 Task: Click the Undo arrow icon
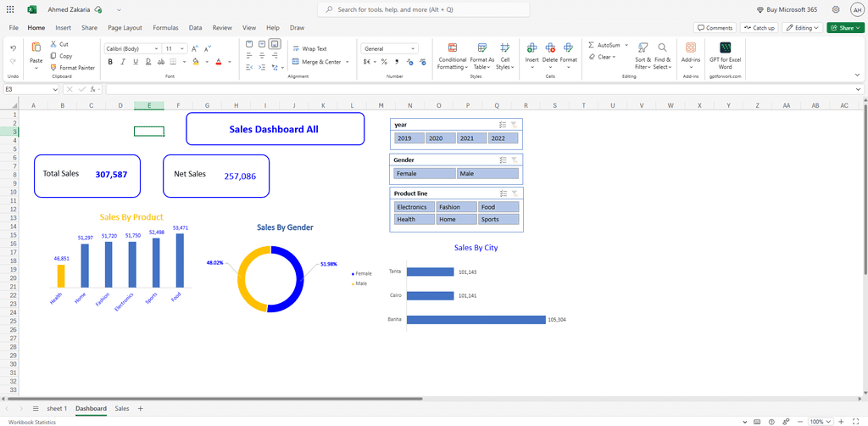point(13,48)
